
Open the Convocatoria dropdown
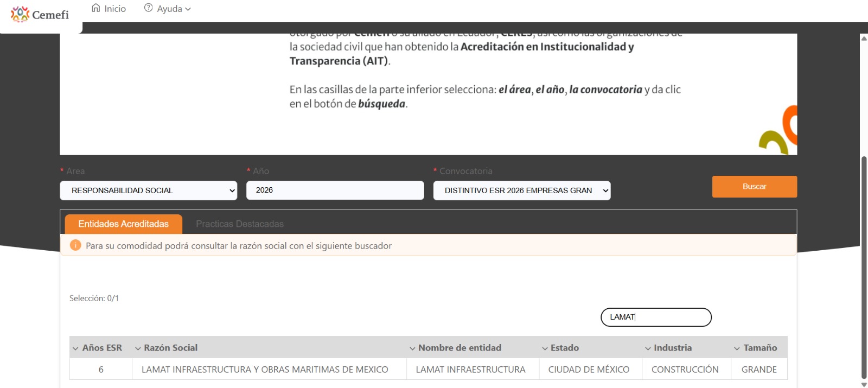click(521, 190)
